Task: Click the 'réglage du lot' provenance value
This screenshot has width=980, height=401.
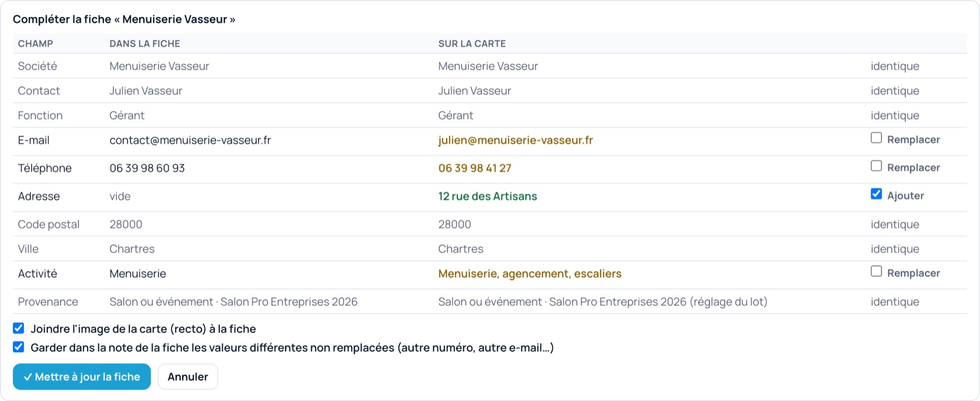Action: click(603, 302)
